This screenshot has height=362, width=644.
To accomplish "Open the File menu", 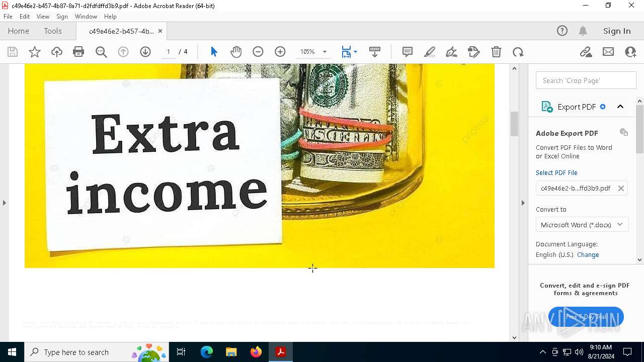I will click(x=8, y=17).
